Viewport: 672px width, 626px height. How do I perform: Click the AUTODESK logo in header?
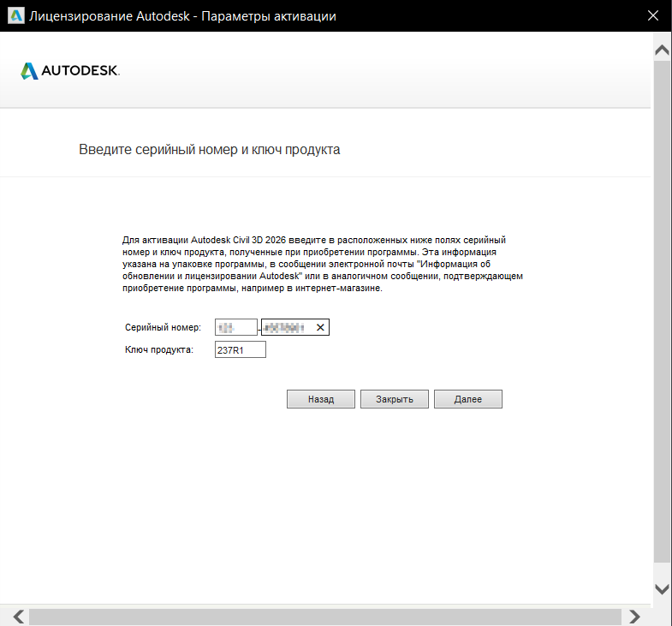[x=70, y=70]
